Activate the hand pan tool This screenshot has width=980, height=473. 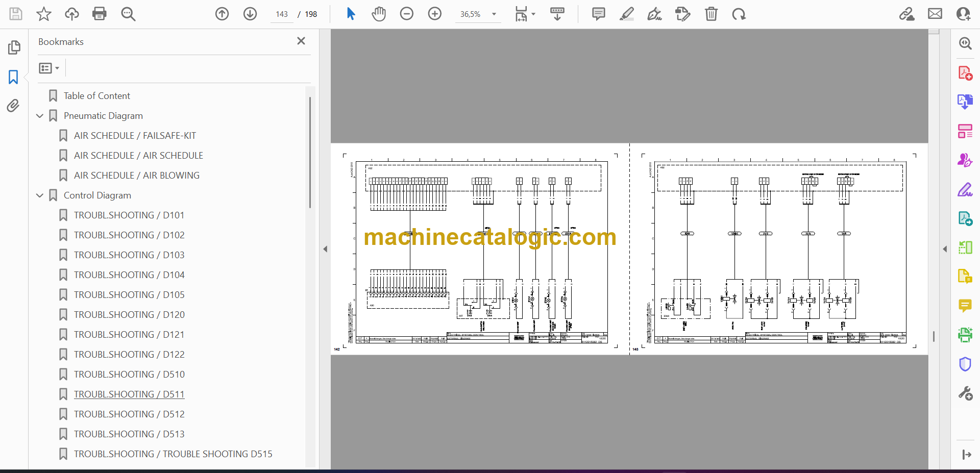(379, 14)
